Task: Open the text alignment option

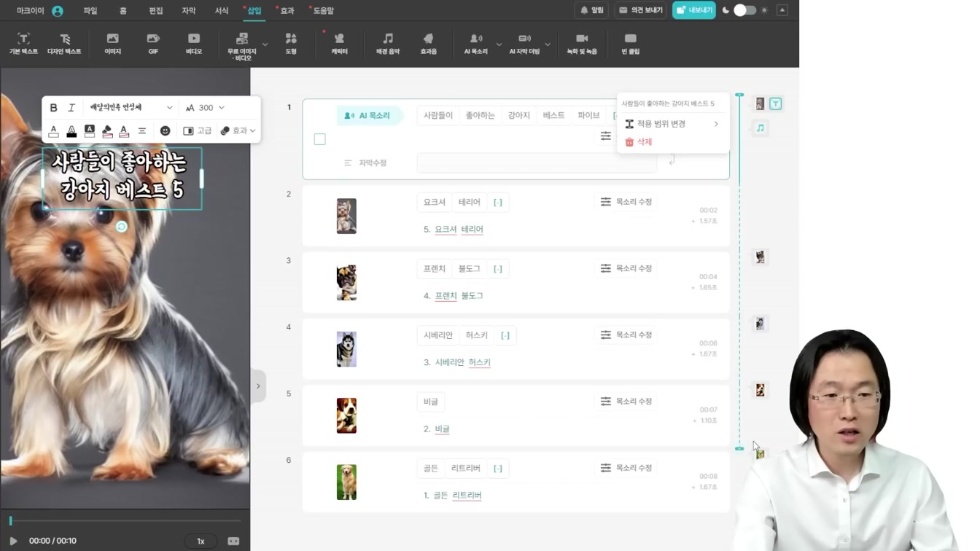Action: coord(142,131)
